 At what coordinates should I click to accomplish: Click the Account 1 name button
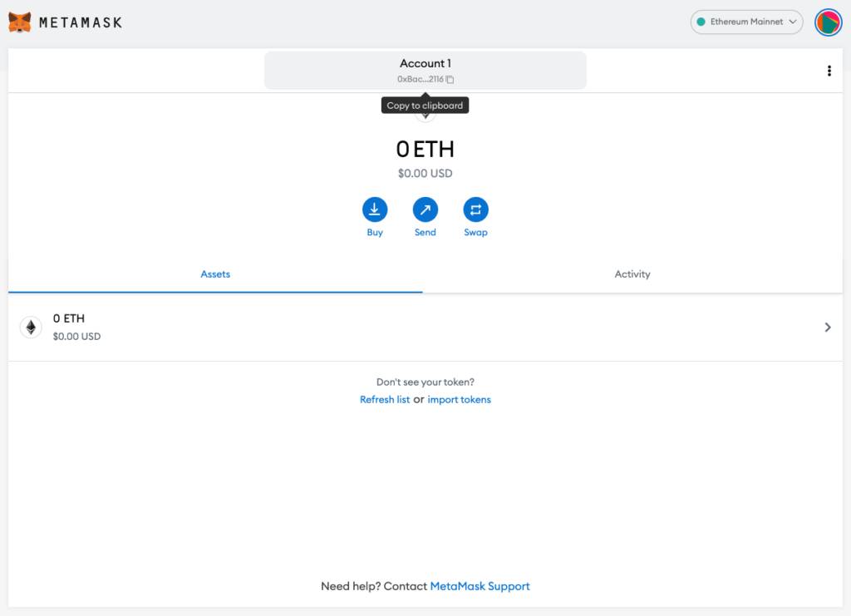(425, 71)
